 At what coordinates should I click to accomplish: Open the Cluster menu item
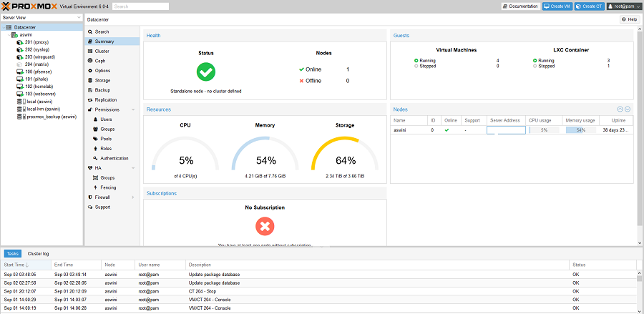point(112,51)
